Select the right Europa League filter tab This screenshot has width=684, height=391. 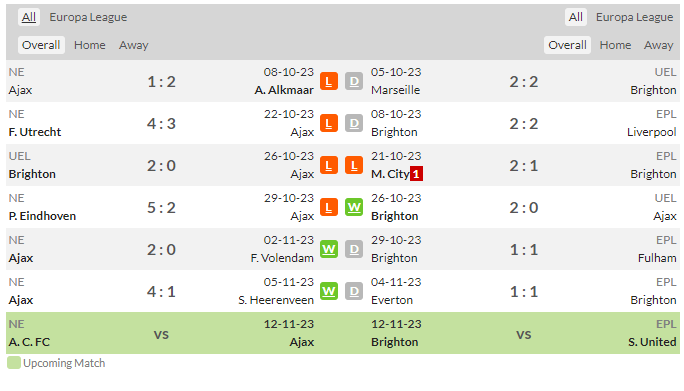tap(634, 17)
